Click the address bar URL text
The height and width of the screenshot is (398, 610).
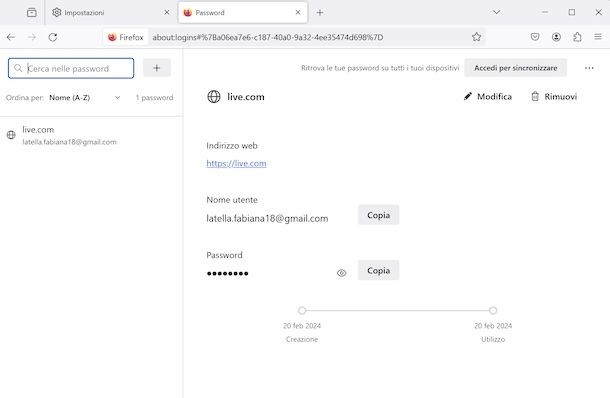pyautogui.click(x=268, y=37)
